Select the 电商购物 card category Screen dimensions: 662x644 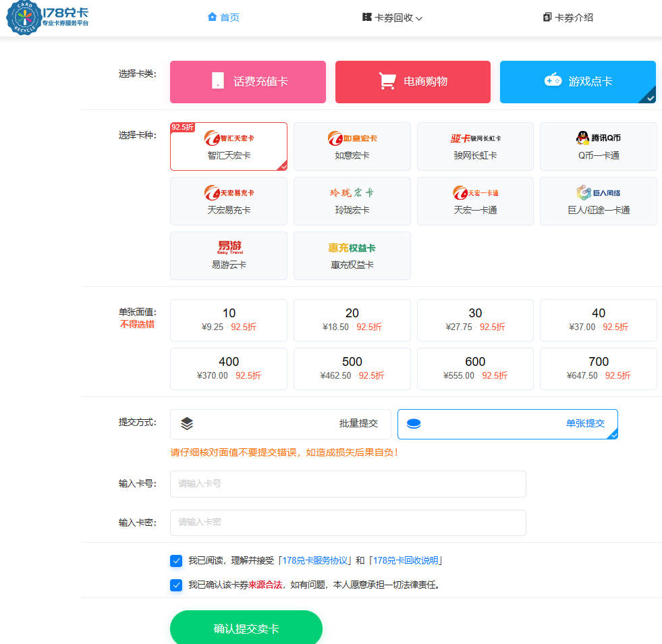coord(413,82)
